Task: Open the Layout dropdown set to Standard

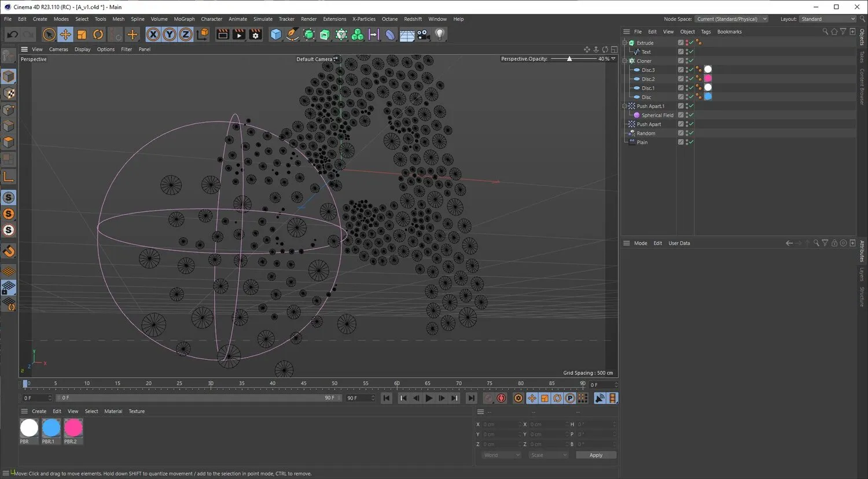Action: point(827,19)
